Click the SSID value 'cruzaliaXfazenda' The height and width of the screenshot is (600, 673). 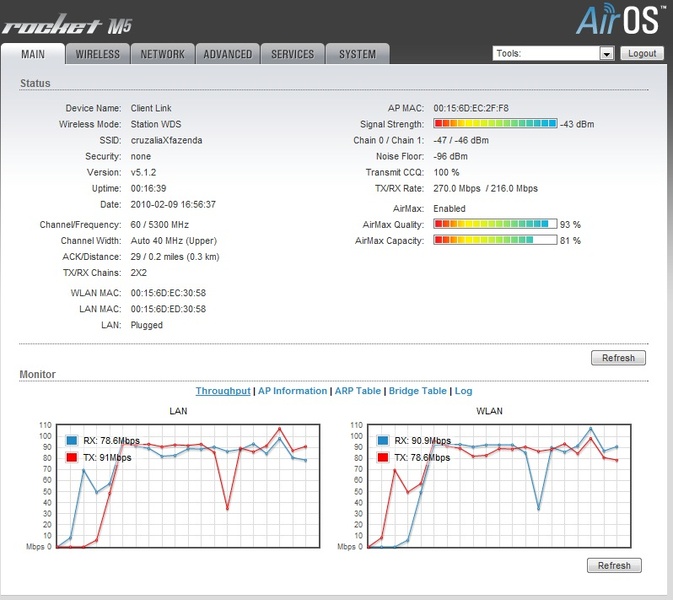click(167, 140)
